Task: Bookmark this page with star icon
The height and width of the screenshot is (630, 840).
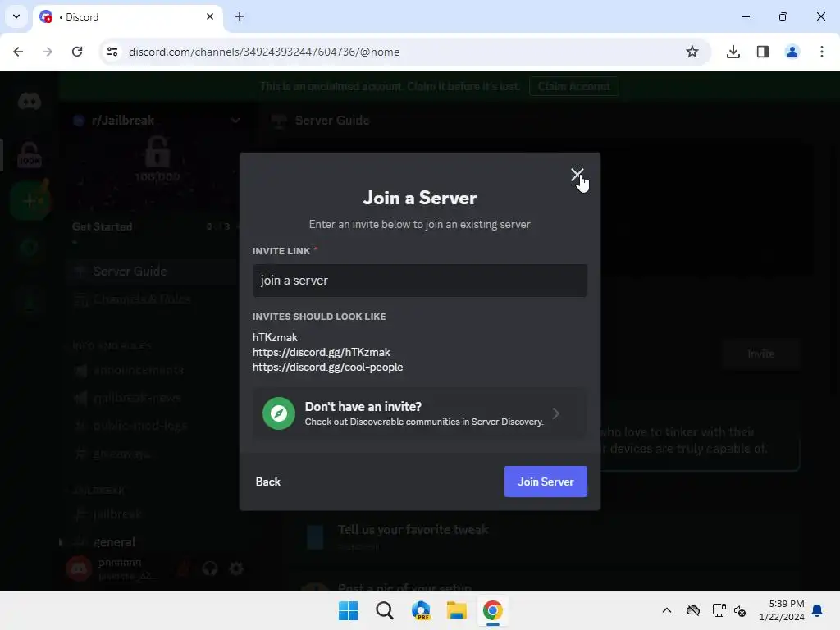Action: coord(692,52)
